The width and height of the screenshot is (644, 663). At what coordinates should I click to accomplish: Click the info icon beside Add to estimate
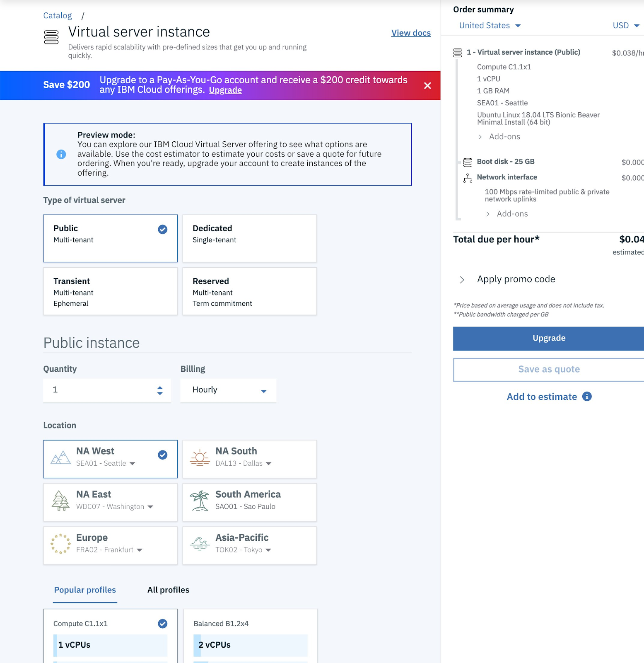tap(587, 397)
